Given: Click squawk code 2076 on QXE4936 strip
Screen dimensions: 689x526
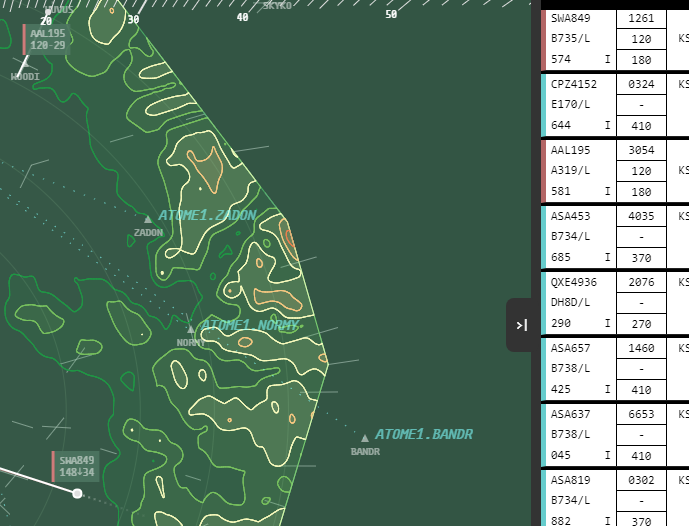Looking at the screenshot, I should pos(641,282).
